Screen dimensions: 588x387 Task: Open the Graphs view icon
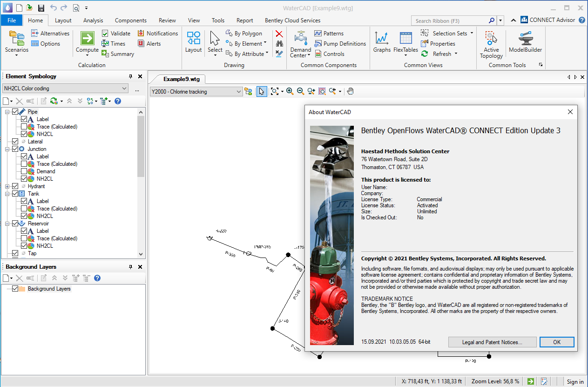point(382,38)
